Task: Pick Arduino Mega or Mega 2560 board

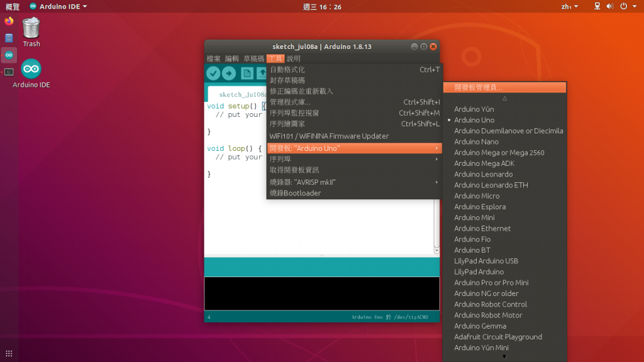Action: point(505,152)
